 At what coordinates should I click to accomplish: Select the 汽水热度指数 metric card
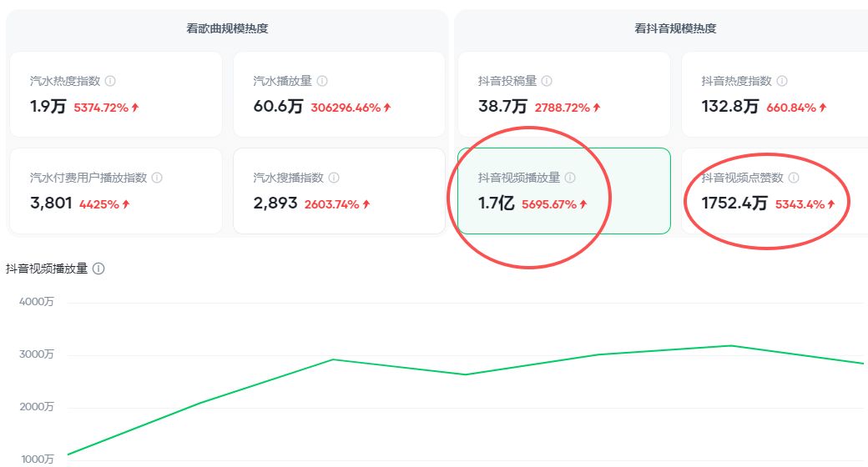tap(116, 94)
